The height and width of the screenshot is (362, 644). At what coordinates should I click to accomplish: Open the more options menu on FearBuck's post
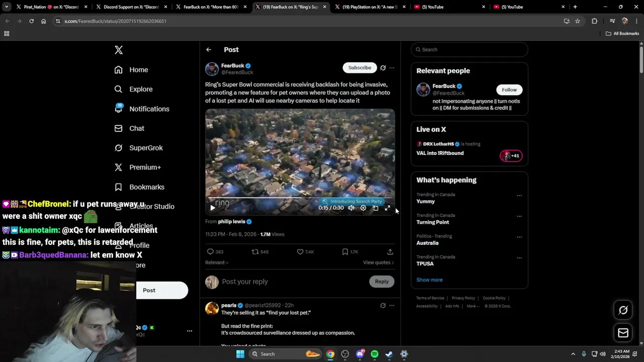(392, 68)
